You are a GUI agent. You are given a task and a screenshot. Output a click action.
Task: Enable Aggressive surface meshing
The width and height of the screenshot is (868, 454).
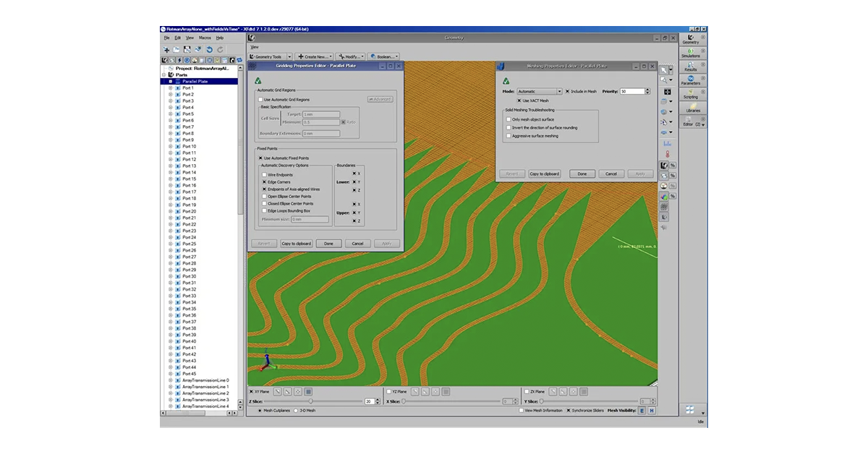click(509, 135)
